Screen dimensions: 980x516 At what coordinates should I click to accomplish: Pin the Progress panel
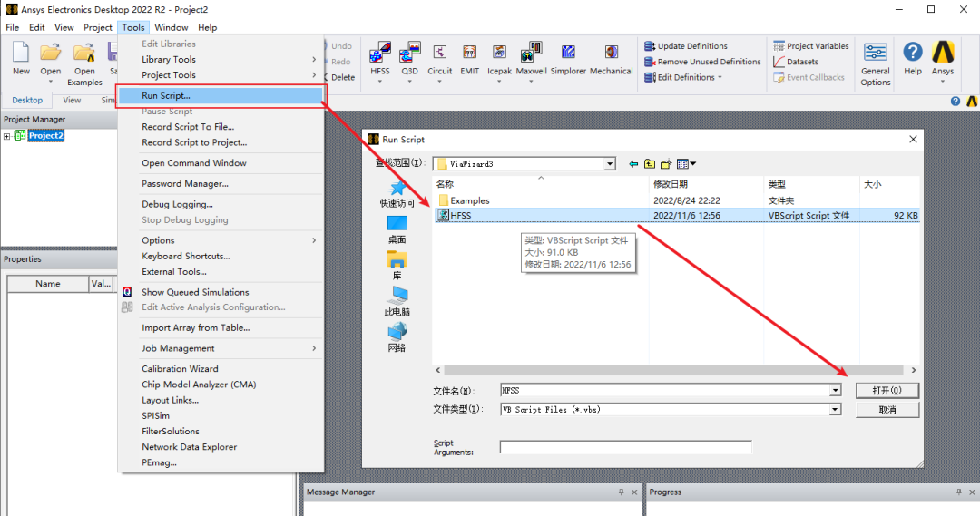959,492
